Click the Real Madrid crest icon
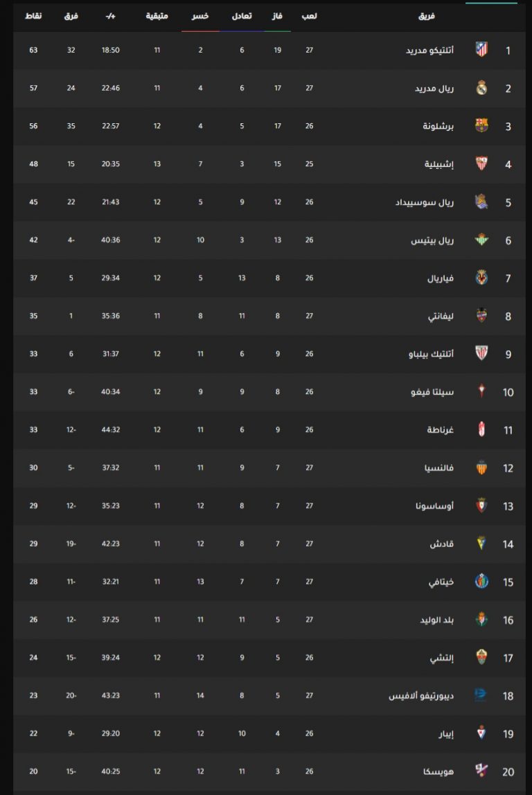The image size is (532, 795). tap(481, 88)
